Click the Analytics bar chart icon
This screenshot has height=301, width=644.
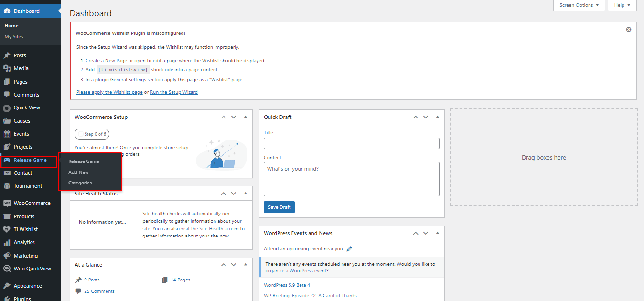(x=7, y=242)
